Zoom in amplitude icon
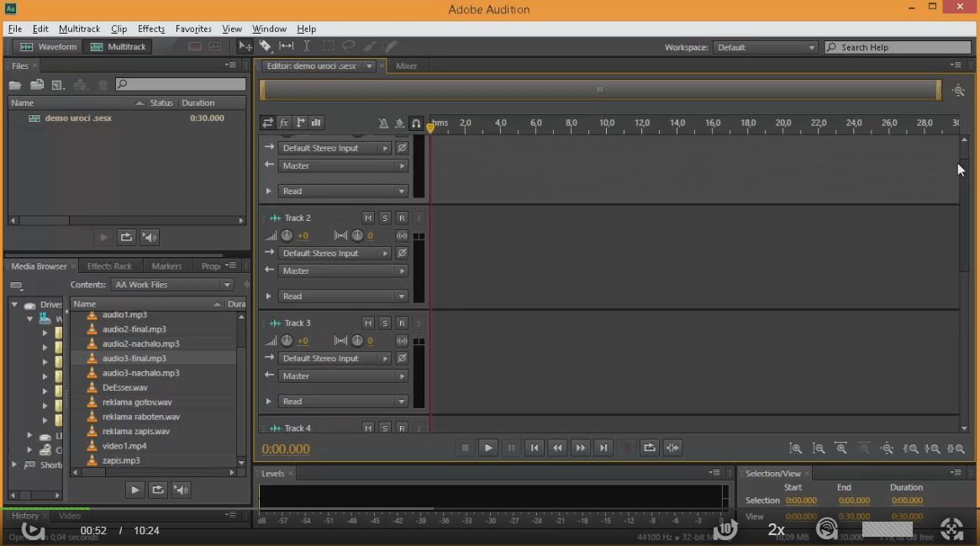This screenshot has height=546, width=980. pyautogui.click(x=796, y=449)
